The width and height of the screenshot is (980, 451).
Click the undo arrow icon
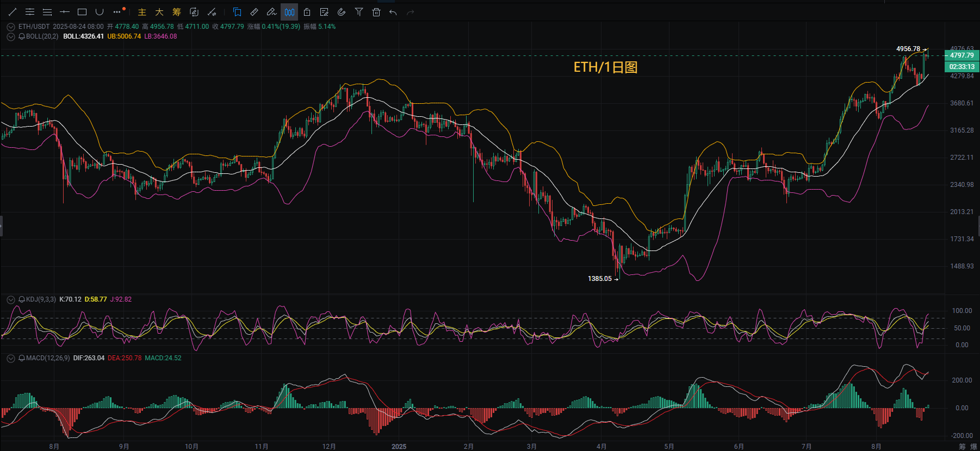coord(393,12)
